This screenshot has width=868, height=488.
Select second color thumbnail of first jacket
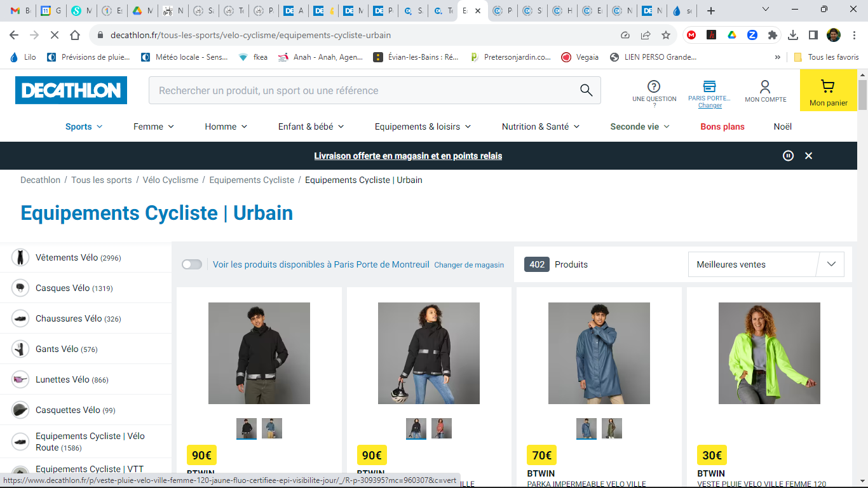pos(272,428)
